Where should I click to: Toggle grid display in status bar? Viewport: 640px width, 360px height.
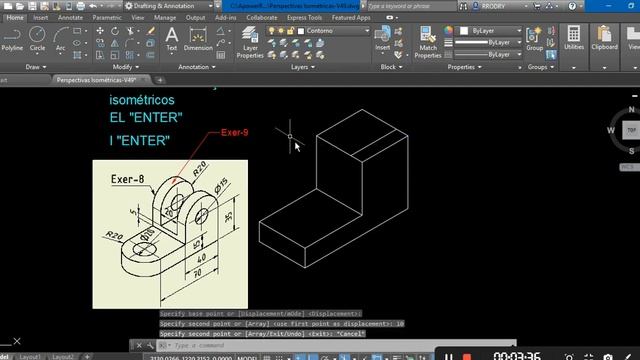coord(267,358)
